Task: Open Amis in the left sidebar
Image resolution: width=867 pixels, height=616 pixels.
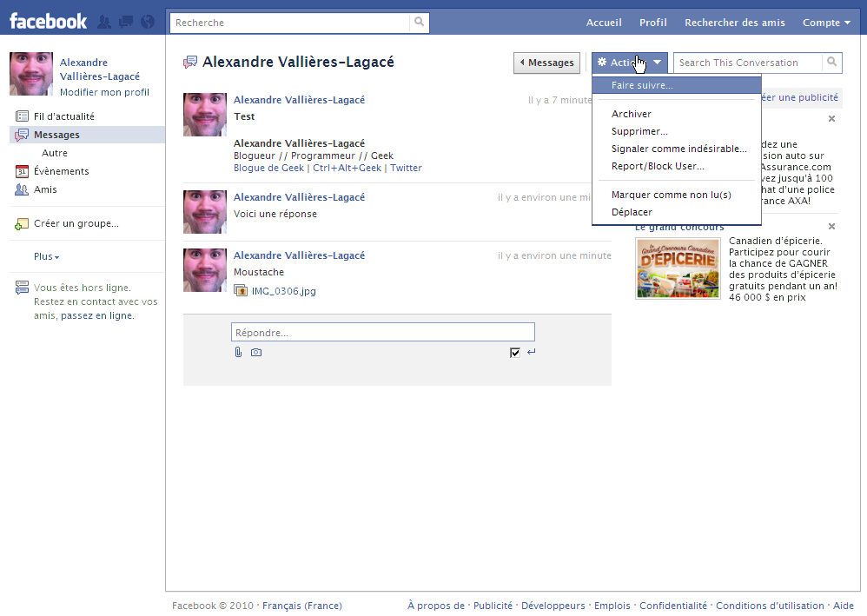Action: [45, 189]
